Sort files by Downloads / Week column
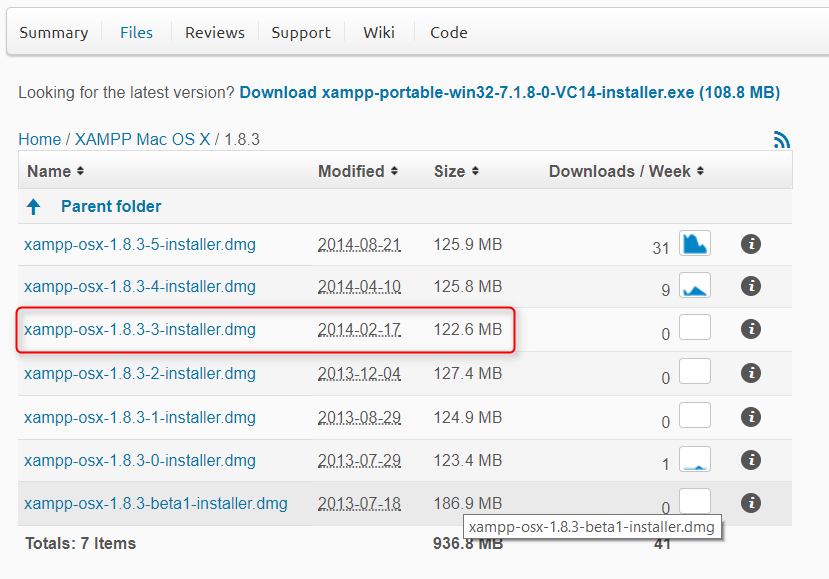The width and height of the screenshot is (829, 579). point(627,171)
